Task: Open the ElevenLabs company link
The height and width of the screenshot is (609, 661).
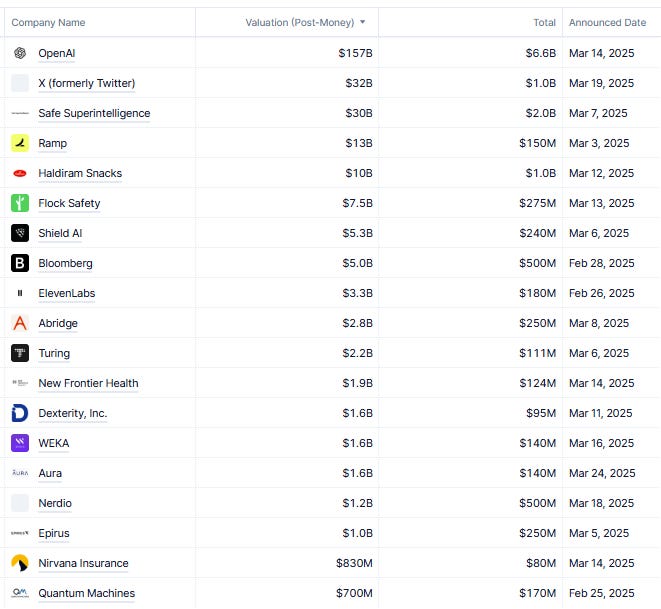Action: [67, 293]
